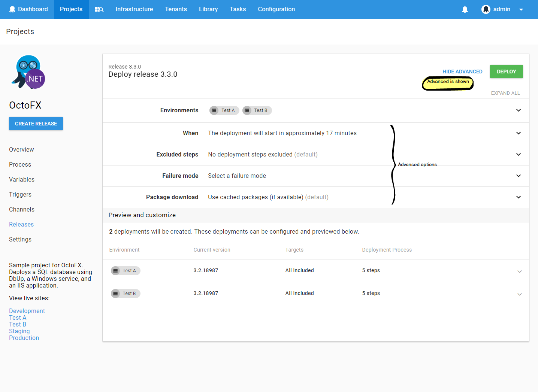Expand the Failure mode section
This screenshot has height=392, width=538.
[x=519, y=176]
